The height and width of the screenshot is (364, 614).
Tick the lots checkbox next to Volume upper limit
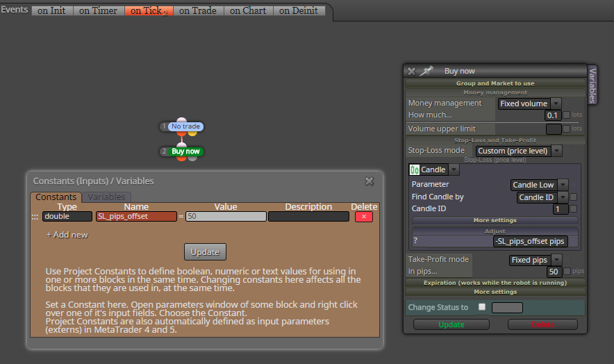click(566, 129)
